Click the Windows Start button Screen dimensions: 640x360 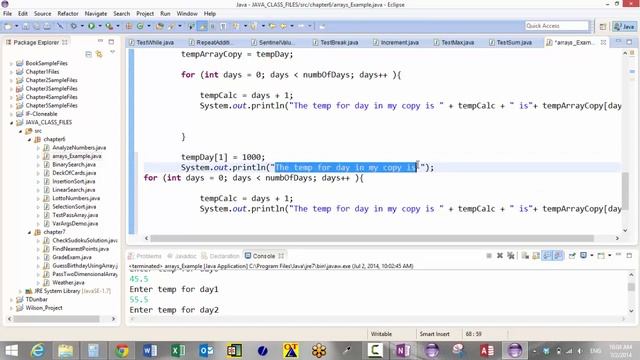pyautogui.click(x=11, y=350)
